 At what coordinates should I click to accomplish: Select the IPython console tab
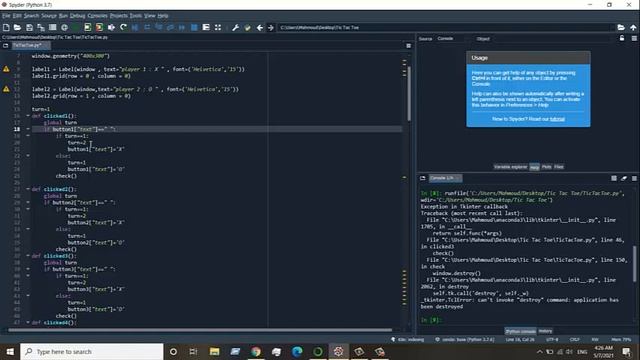520,331
